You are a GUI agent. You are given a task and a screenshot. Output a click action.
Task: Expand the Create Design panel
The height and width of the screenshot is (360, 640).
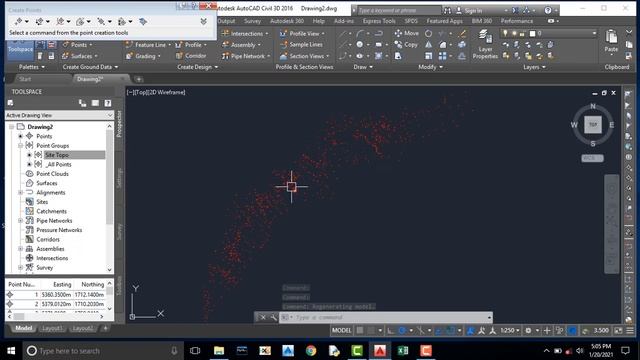(x=198, y=67)
